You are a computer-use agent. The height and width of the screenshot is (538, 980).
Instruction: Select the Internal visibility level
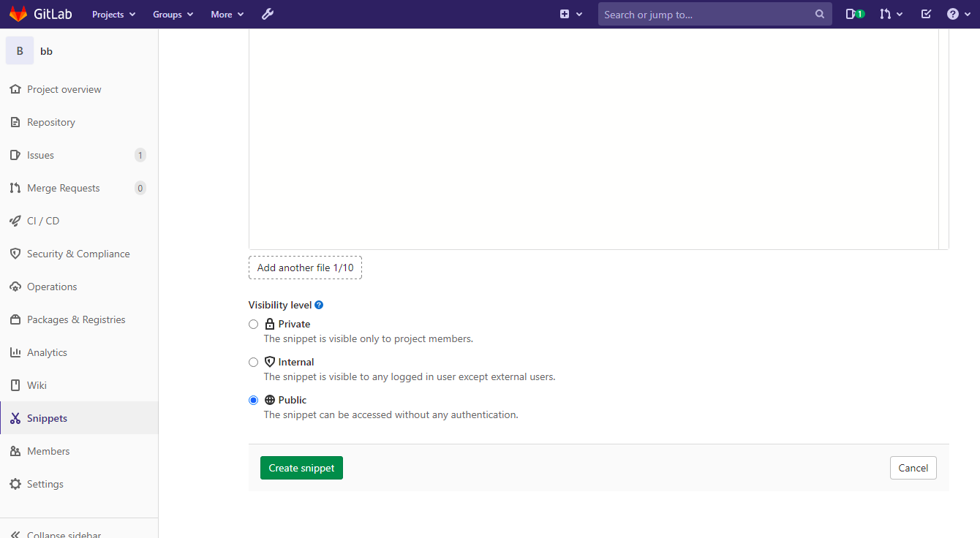(253, 362)
